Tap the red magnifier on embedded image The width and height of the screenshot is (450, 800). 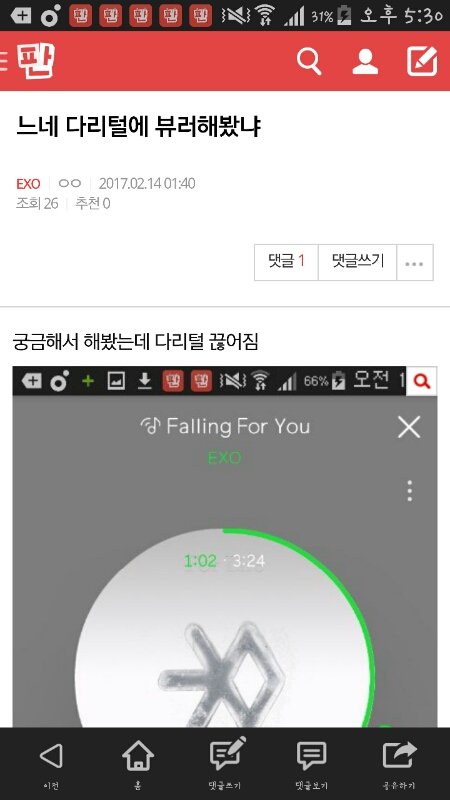tap(421, 381)
